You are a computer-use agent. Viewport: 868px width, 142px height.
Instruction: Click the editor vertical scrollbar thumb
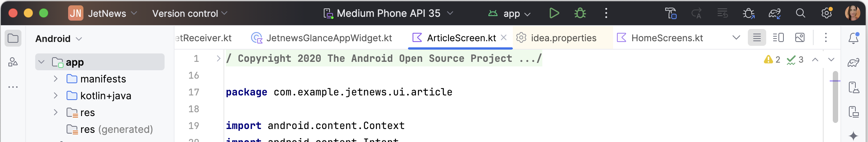click(835, 97)
